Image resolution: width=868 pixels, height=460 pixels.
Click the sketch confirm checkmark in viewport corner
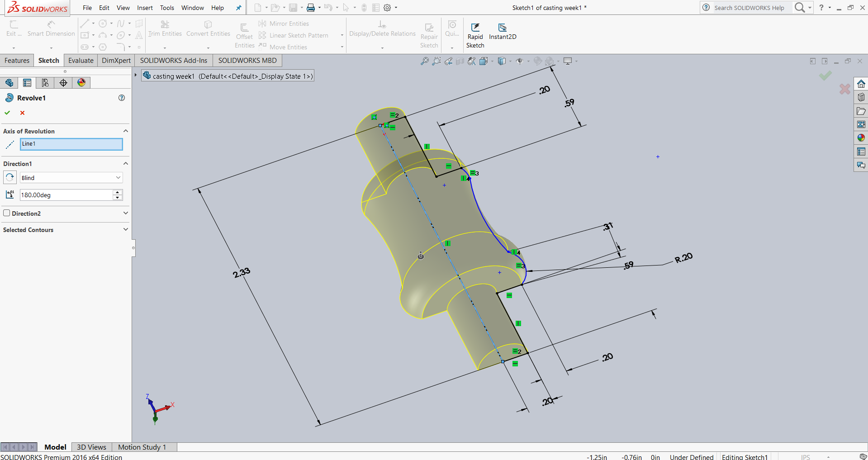coord(825,76)
